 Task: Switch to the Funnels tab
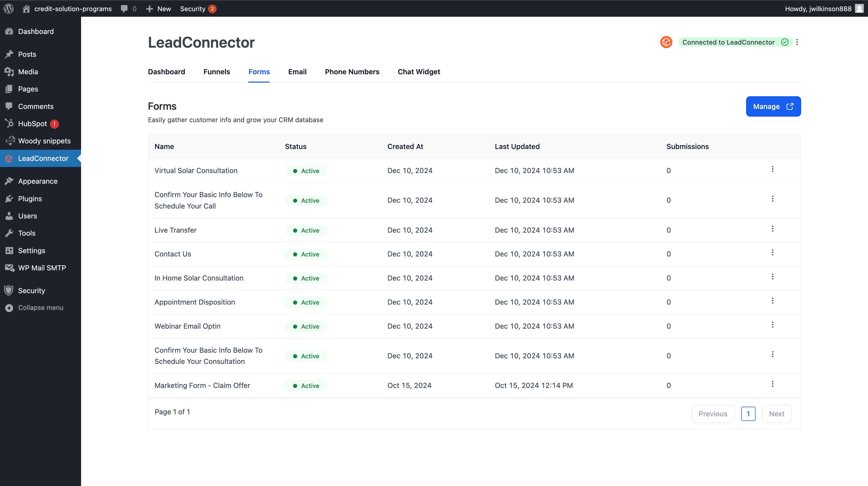(217, 72)
